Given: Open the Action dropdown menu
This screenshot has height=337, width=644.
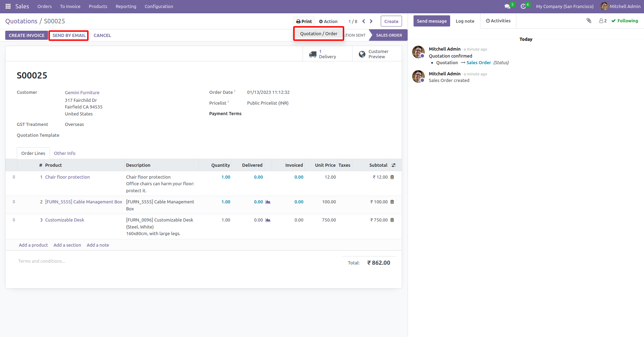Looking at the screenshot, I should [328, 21].
